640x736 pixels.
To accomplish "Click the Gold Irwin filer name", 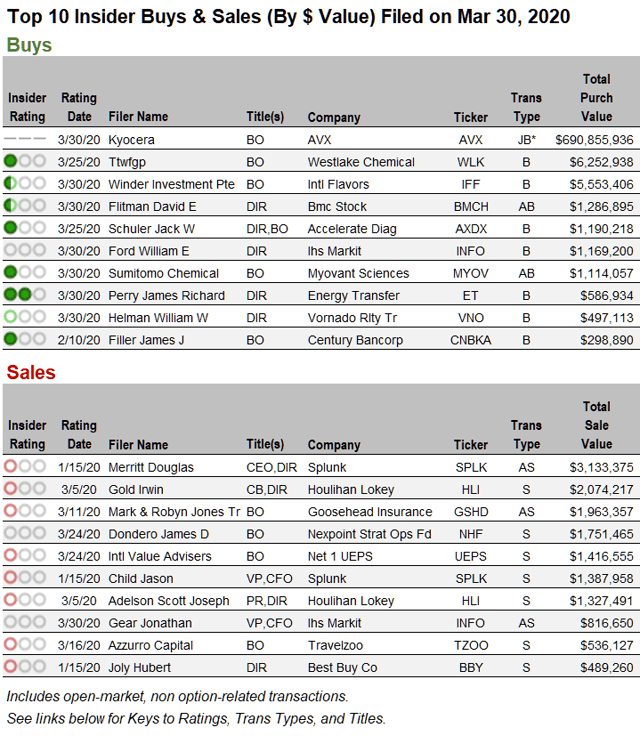I will click(x=137, y=490).
